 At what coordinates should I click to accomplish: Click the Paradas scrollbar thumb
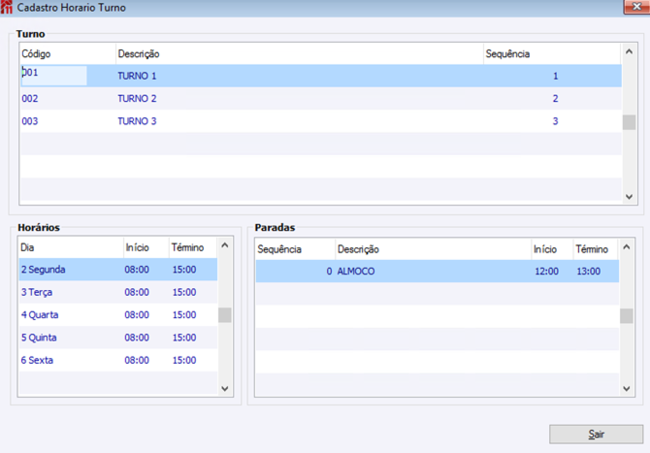tap(626, 316)
